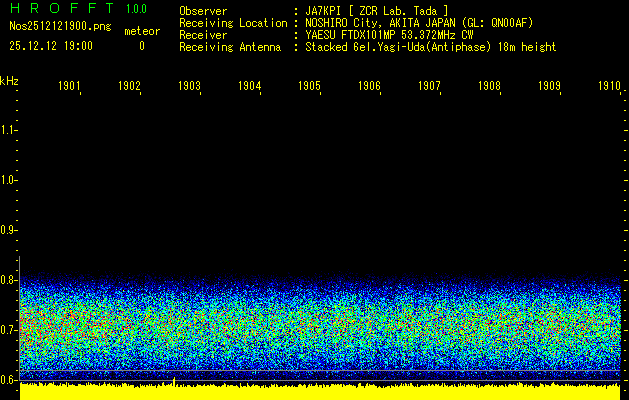
Task: Click the meteor count label
Action: click(x=141, y=32)
